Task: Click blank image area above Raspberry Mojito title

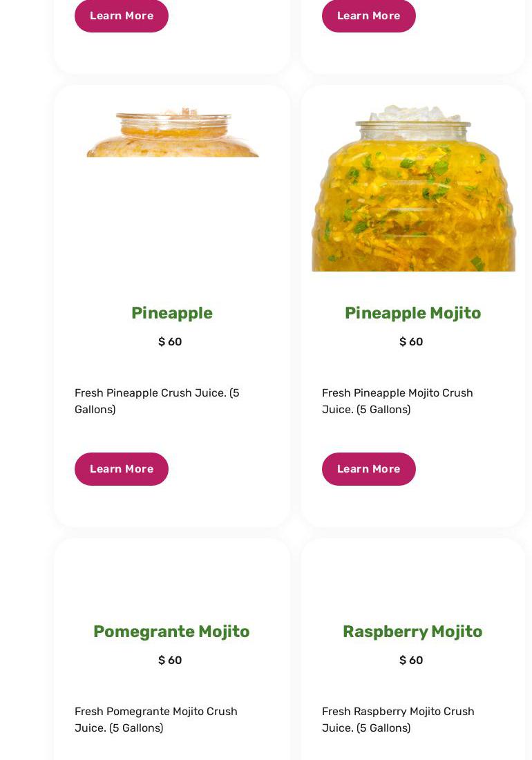Action: pos(412,579)
